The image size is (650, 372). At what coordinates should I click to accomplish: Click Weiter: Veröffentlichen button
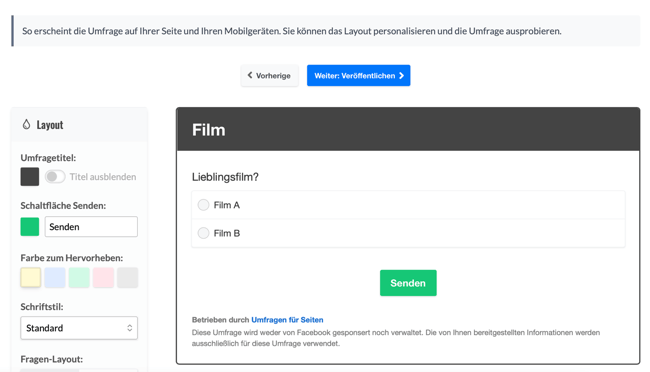point(359,75)
